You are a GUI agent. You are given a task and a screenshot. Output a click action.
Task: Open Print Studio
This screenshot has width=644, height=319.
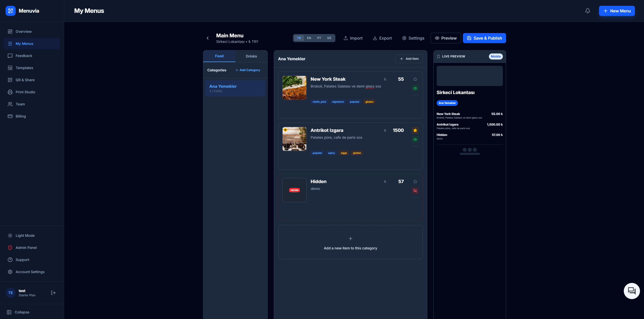(25, 92)
